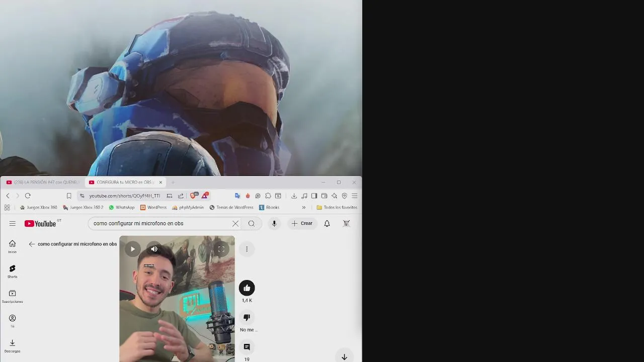Open Temas de WordPress bookmark
The image size is (644, 362).
[231, 207]
